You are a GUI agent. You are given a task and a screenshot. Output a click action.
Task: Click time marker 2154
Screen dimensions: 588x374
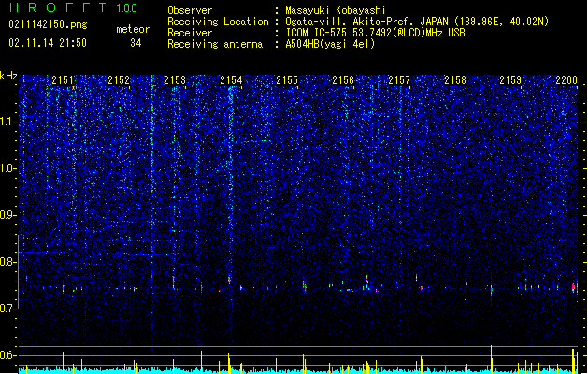[x=231, y=80]
